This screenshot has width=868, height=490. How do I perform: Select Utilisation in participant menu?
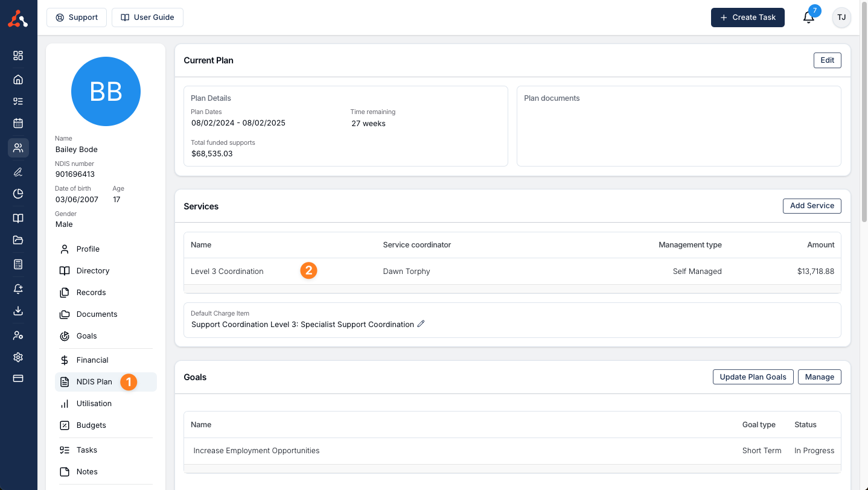coord(94,404)
